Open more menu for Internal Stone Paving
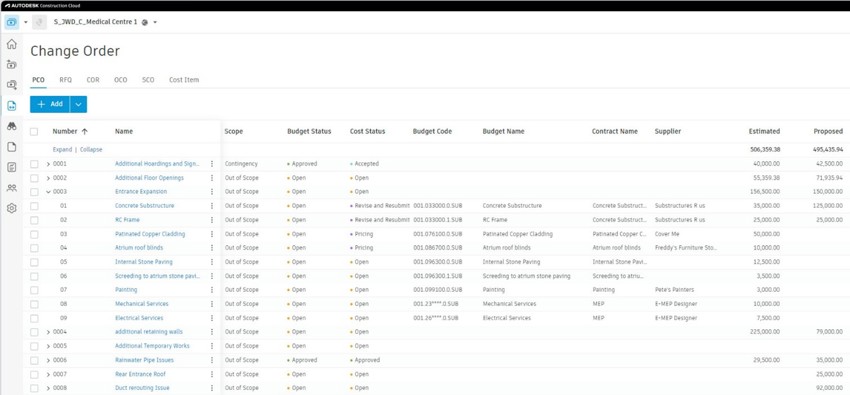Viewport: 850px width, 395px height. click(212, 262)
